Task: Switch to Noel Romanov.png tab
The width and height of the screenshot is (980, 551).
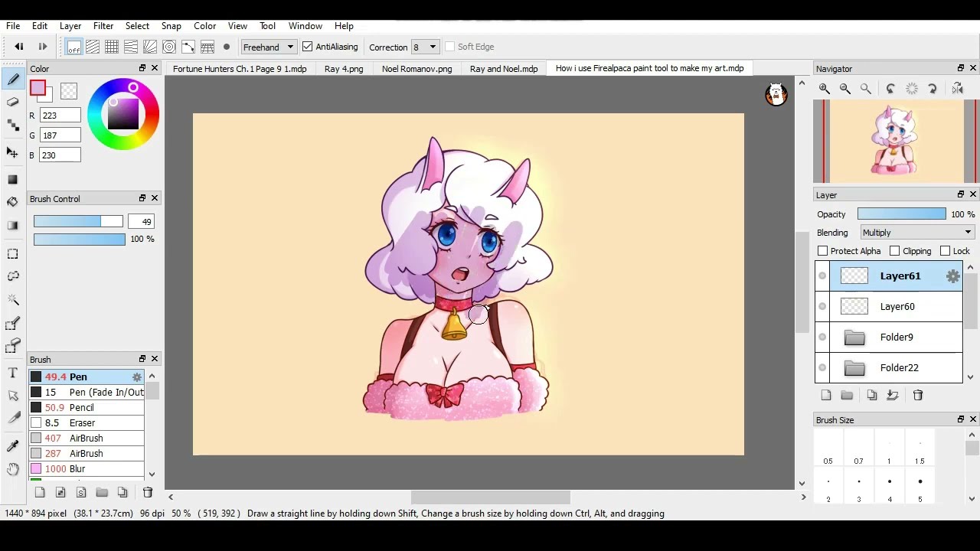Action: 417,69
